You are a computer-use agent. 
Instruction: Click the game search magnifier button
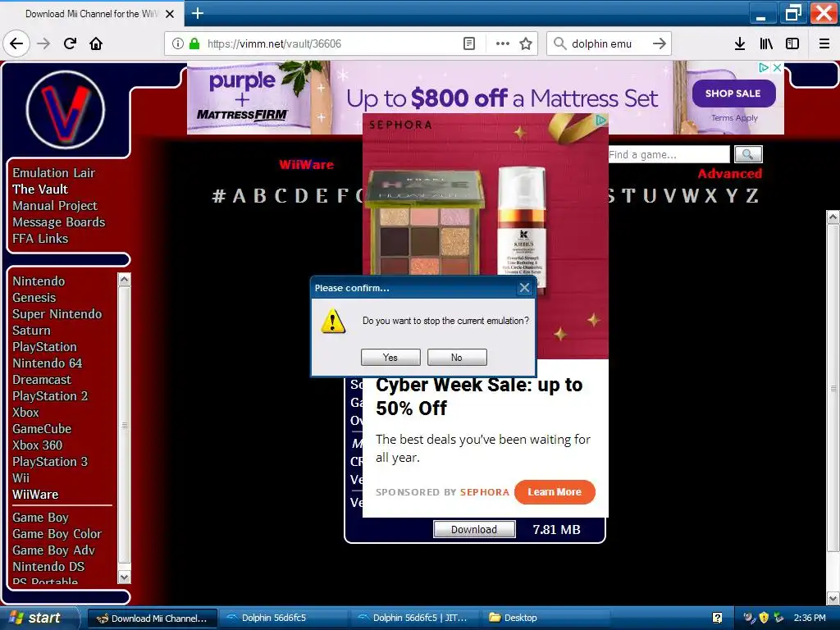point(748,154)
